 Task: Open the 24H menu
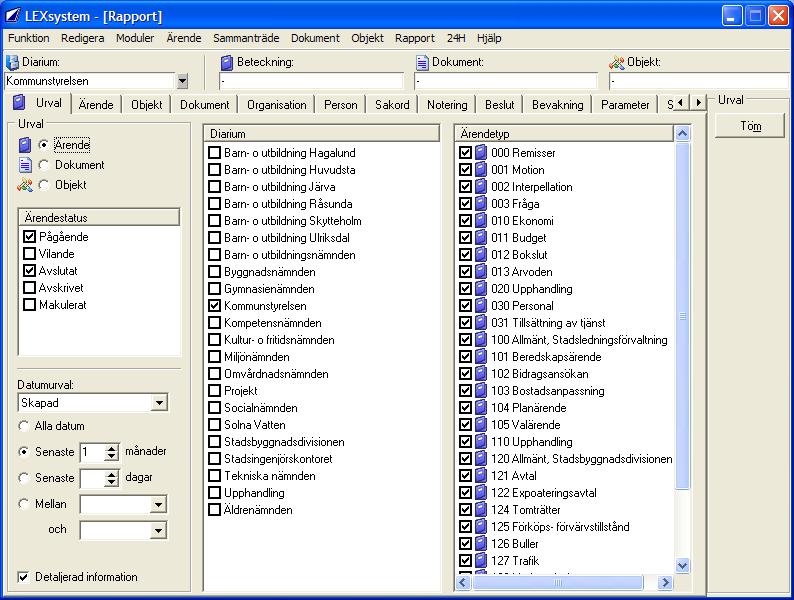[456, 38]
